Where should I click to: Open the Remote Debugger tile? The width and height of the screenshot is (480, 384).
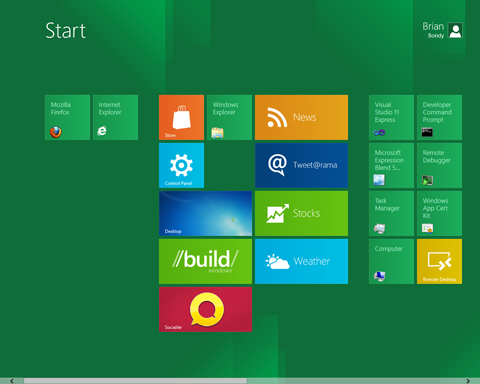[x=439, y=165]
